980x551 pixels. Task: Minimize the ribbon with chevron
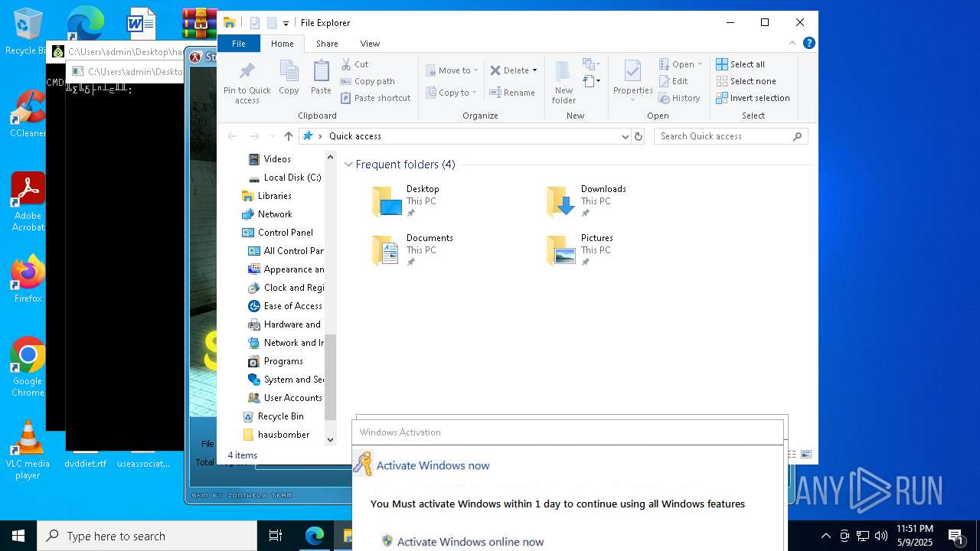pos(792,44)
